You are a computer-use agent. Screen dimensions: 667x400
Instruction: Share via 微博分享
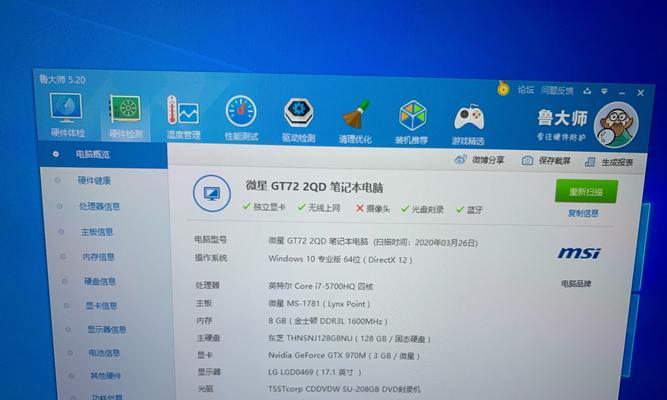tap(479, 160)
